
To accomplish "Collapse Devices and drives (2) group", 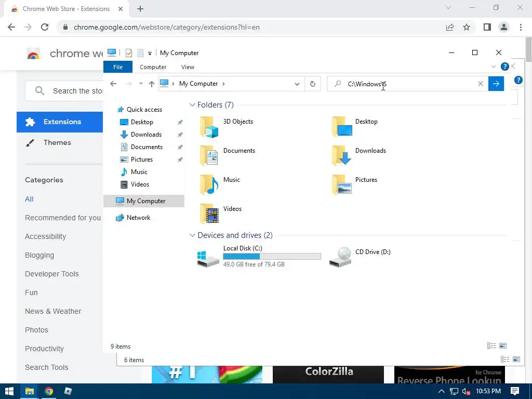I will click(192, 235).
